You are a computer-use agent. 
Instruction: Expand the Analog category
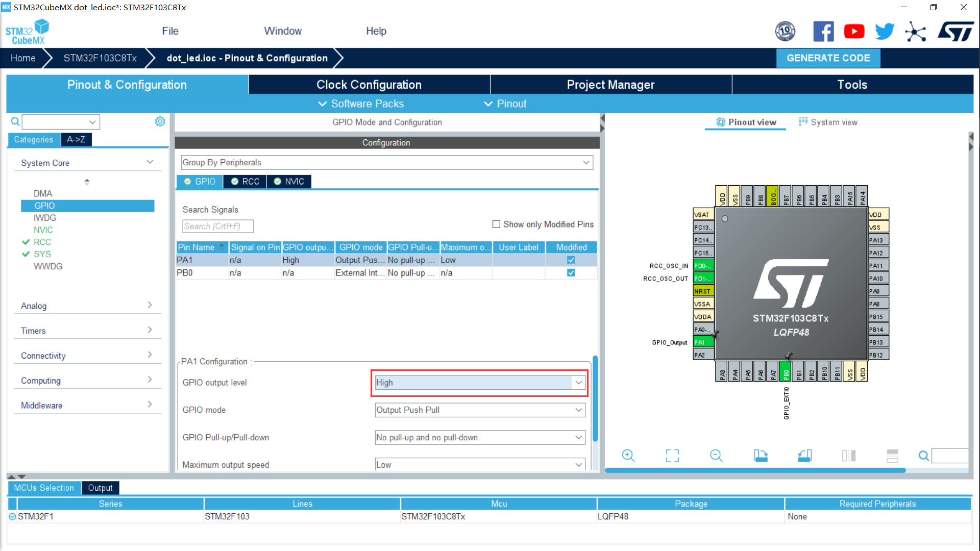[x=87, y=306]
